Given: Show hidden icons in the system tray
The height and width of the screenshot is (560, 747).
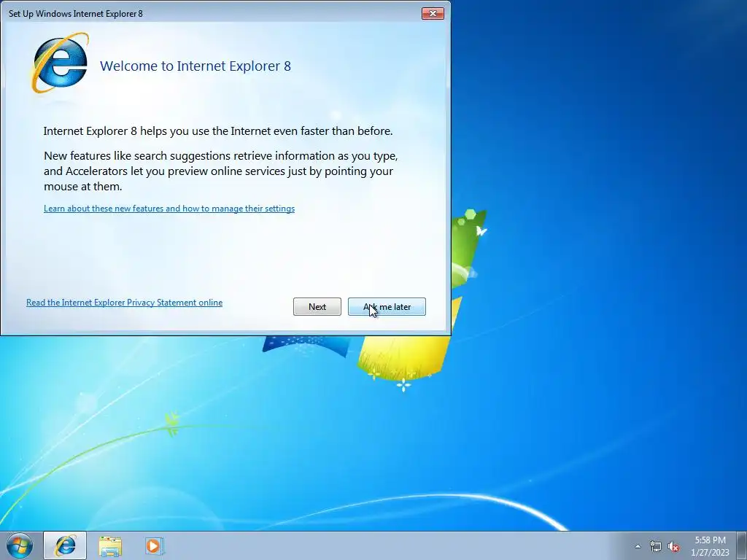Looking at the screenshot, I should (638, 546).
